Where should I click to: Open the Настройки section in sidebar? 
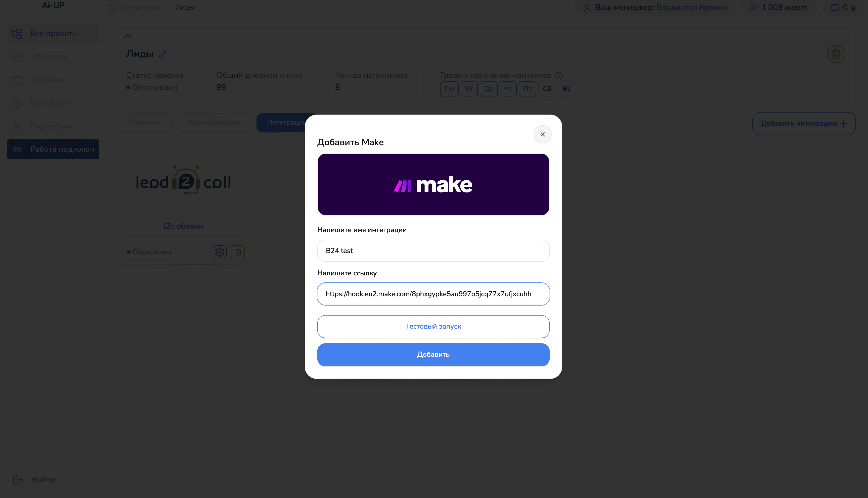click(50, 103)
